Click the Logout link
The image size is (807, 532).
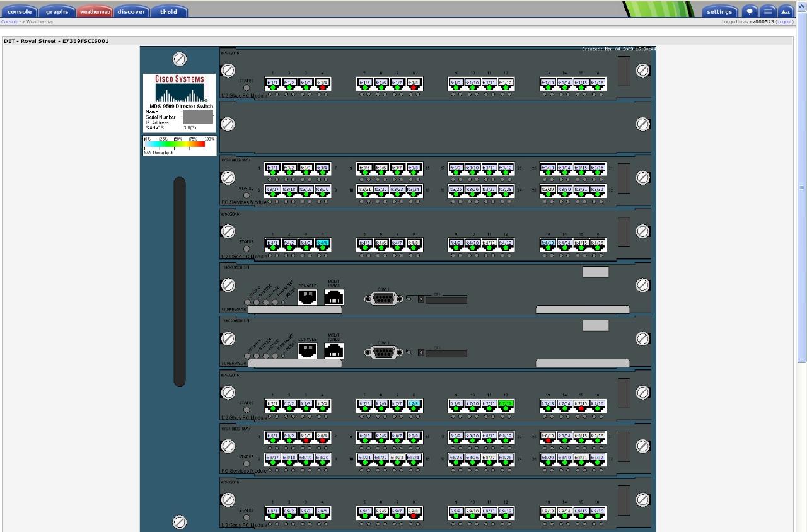[784, 21]
